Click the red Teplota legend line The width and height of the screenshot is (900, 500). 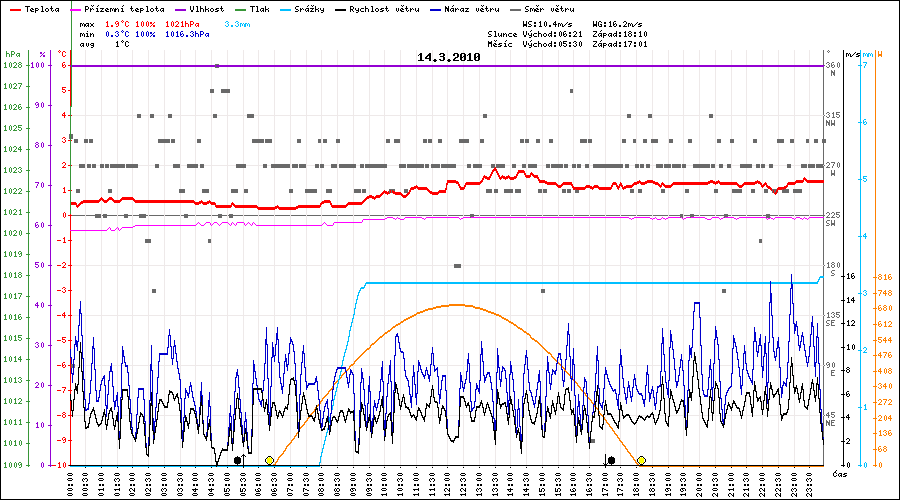[14, 9]
